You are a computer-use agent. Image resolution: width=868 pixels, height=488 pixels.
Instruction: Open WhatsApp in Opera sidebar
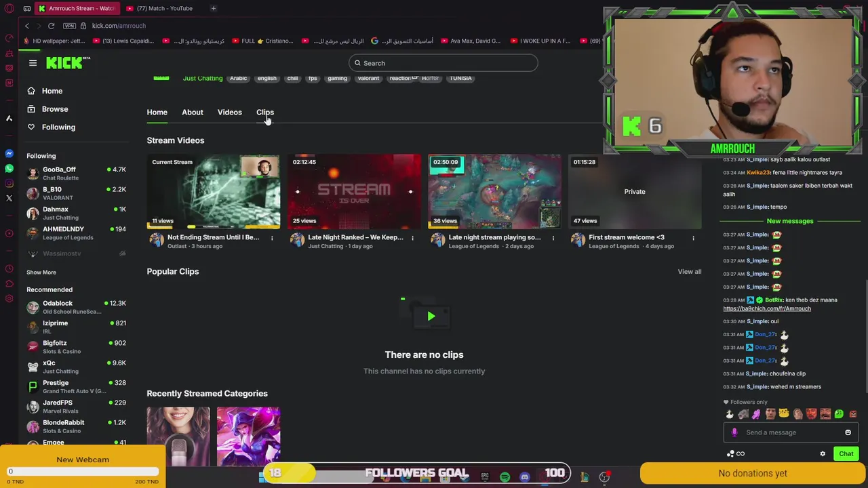(9, 168)
